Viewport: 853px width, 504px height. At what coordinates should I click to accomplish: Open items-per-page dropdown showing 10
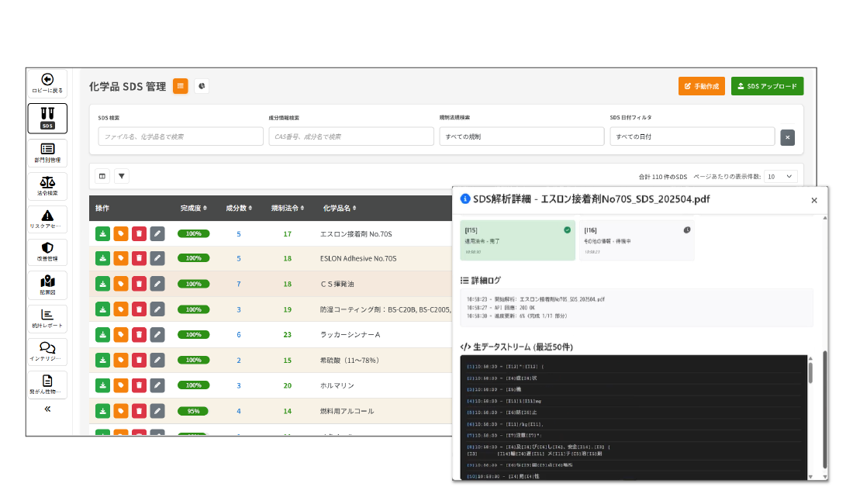(x=780, y=176)
